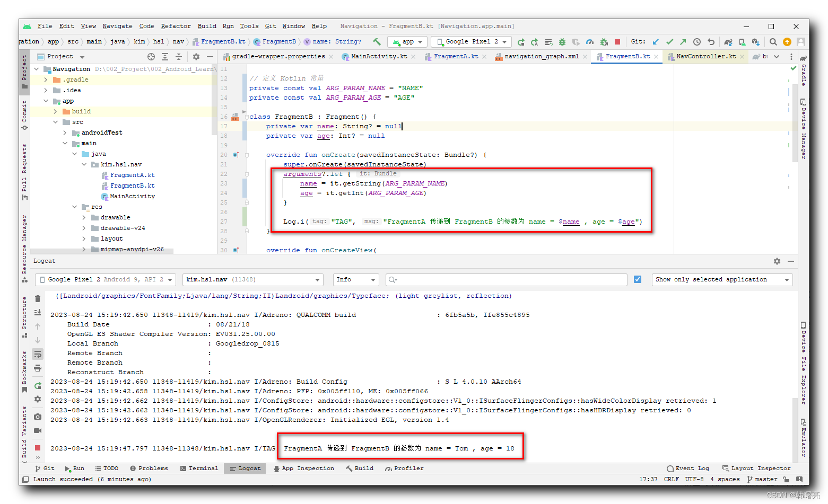828x504 pixels.
Task: Open the Profiler tool window
Action: 404,468
